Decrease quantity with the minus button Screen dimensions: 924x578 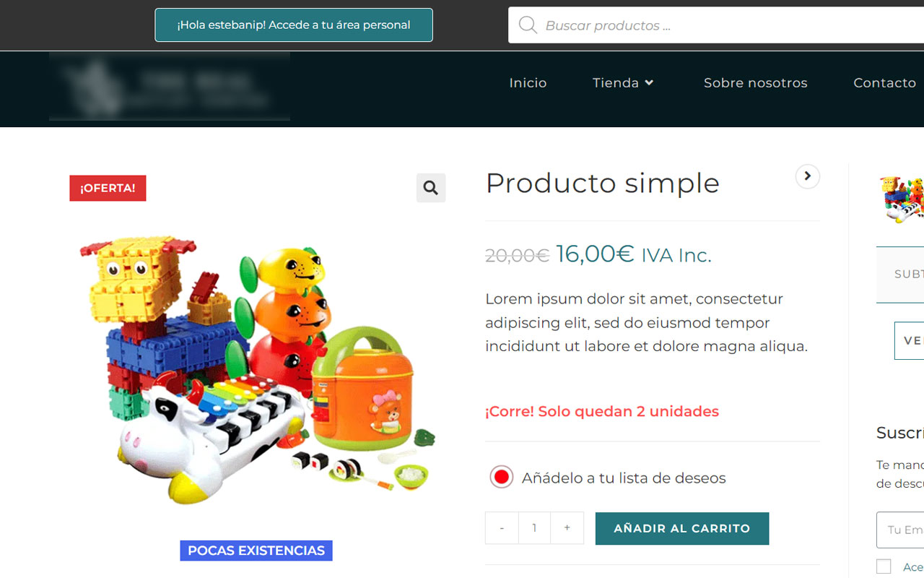502,528
